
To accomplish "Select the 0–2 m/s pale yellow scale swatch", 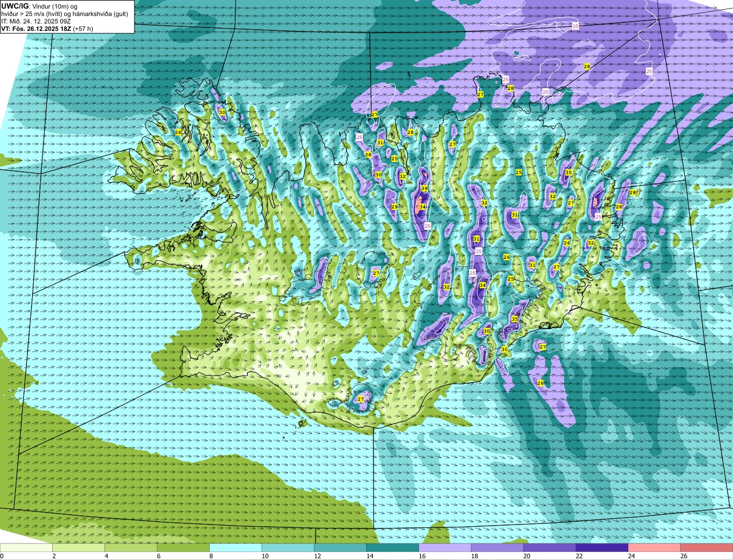I will coord(26,547).
